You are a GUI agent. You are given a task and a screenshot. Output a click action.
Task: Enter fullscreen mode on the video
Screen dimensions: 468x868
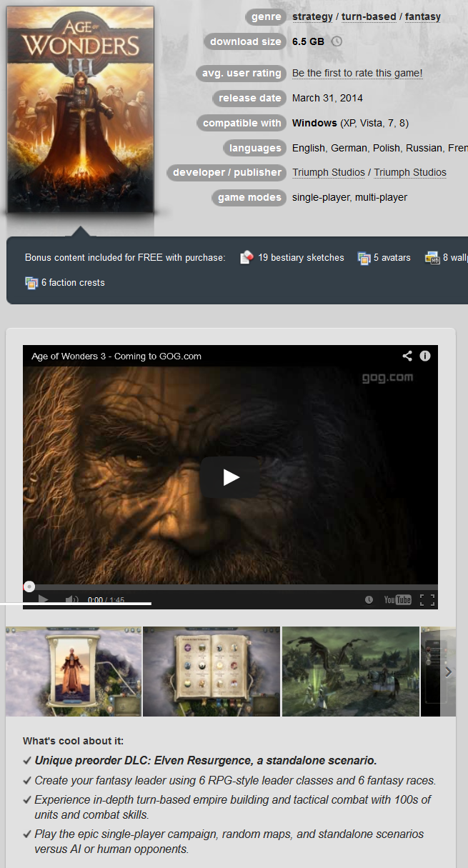pos(427,600)
